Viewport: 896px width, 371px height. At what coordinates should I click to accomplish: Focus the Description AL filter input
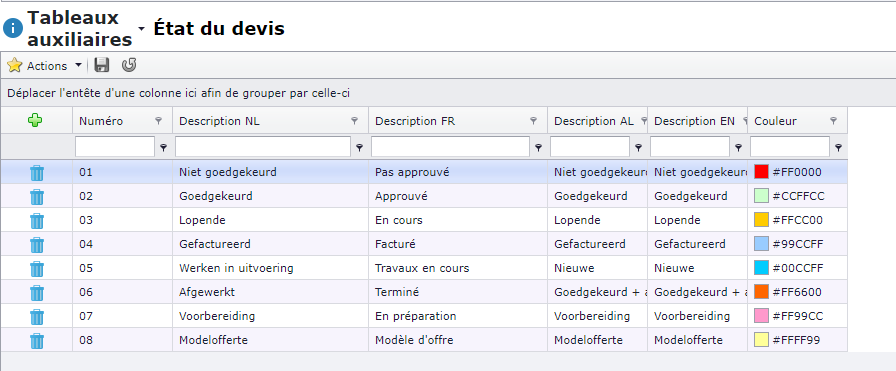coord(590,147)
